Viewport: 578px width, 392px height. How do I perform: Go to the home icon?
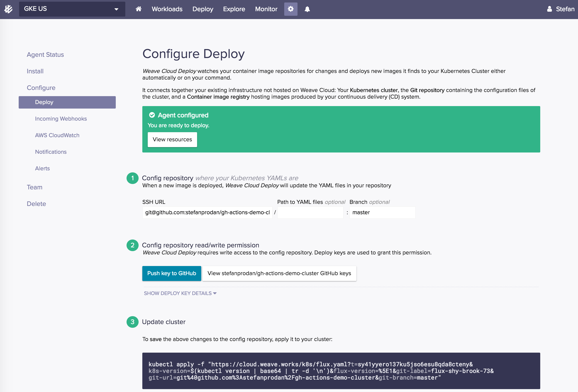coord(139,9)
